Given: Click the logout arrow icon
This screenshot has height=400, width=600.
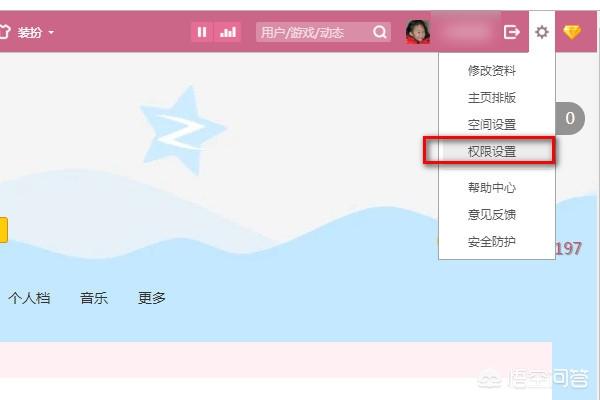Looking at the screenshot, I should tap(512, 32).
